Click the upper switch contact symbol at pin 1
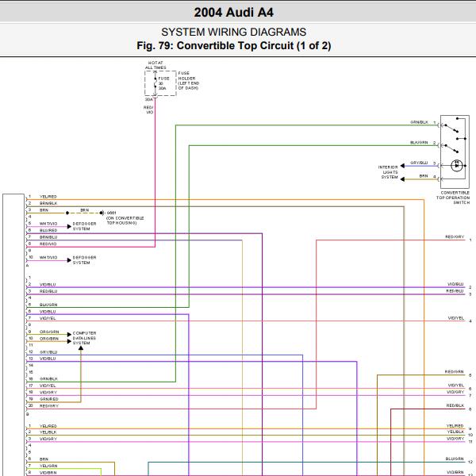Viewport: 476px width, 476px height. (x=451, y=129)
